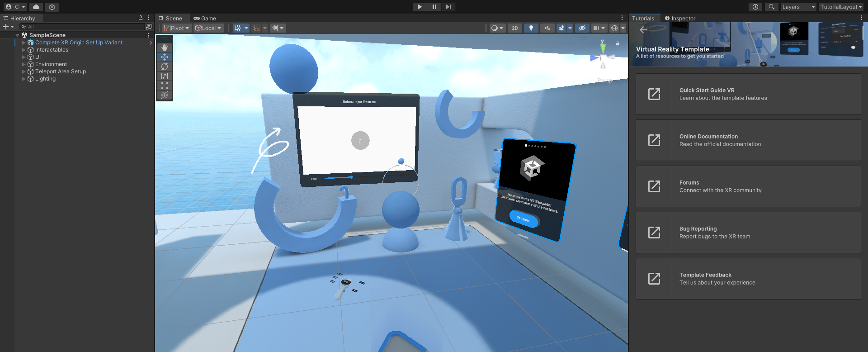The width and height of the screenshot is (868, 352).
Task: Expand Complete XR Origin Set Up Variant
Action: pyautogui.click(x=24, y=43)
